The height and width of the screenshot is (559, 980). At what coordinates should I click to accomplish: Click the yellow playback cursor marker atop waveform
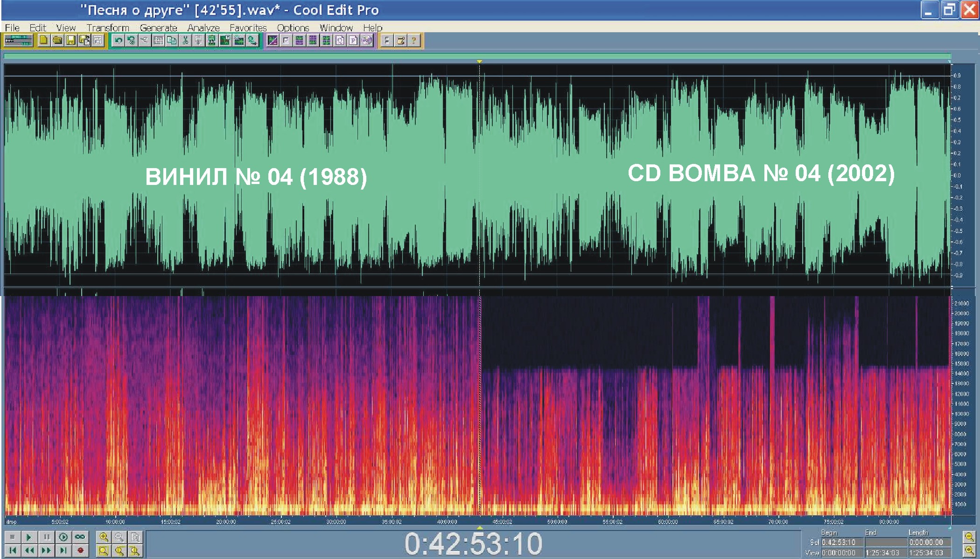[x=479, y=62]
